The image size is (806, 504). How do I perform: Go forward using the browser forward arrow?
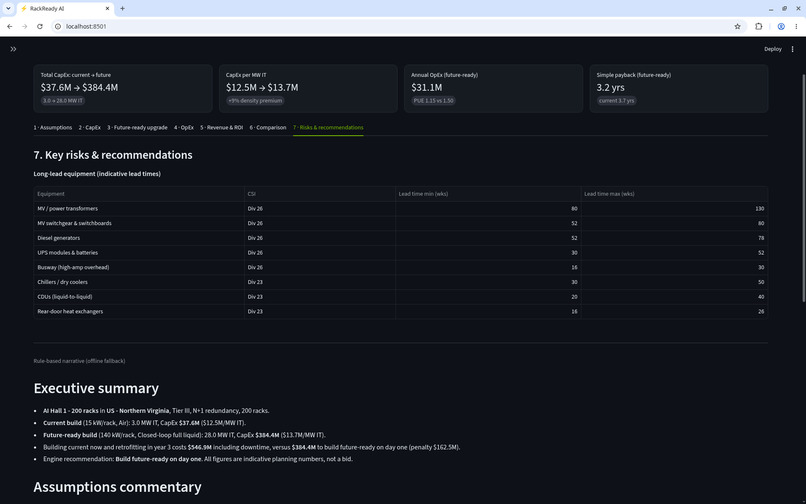tap(25, 26)
